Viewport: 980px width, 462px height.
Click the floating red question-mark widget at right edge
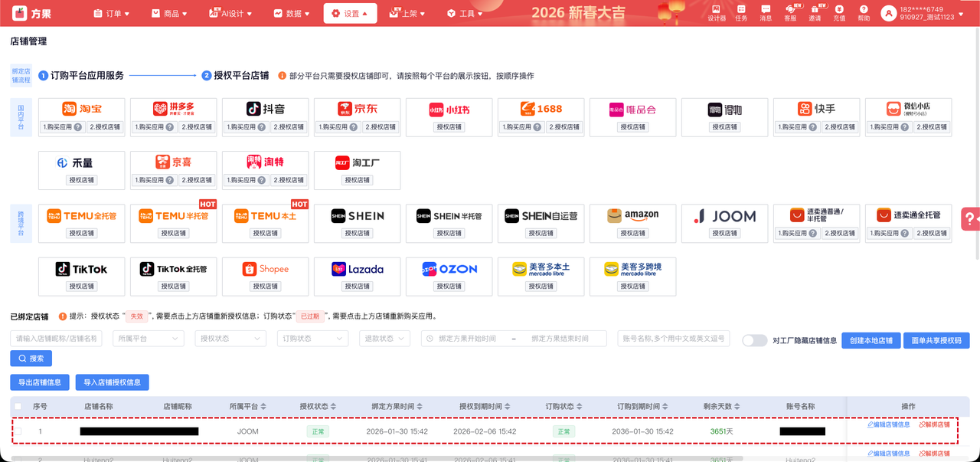pyautogui.click(x=971, y=218)
